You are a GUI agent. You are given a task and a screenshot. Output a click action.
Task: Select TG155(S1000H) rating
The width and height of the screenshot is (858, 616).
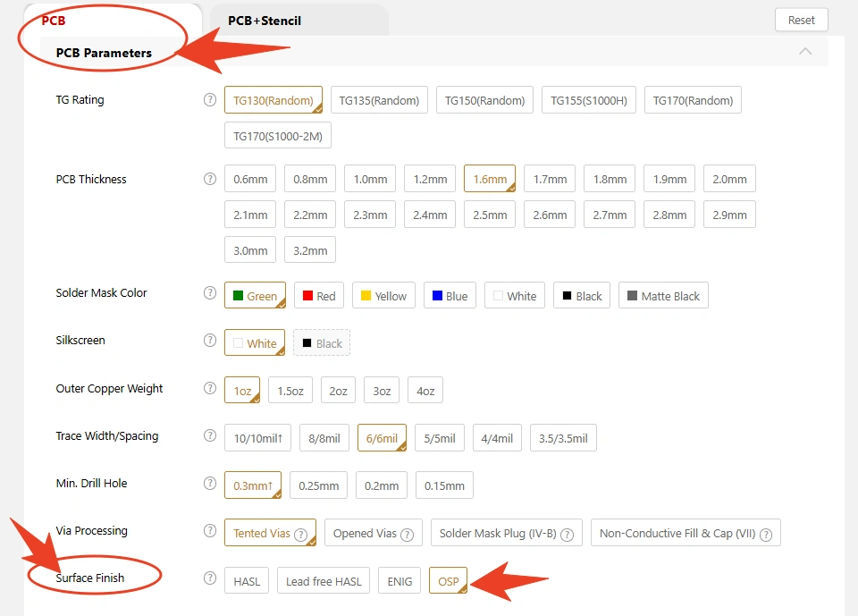pyautogui.click(x=589, y=100)
